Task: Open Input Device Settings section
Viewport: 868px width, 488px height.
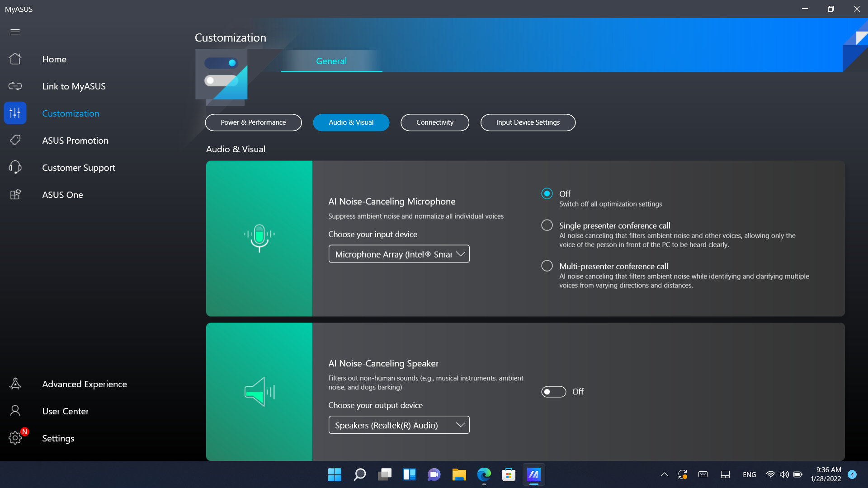Action: coord(528,122)
